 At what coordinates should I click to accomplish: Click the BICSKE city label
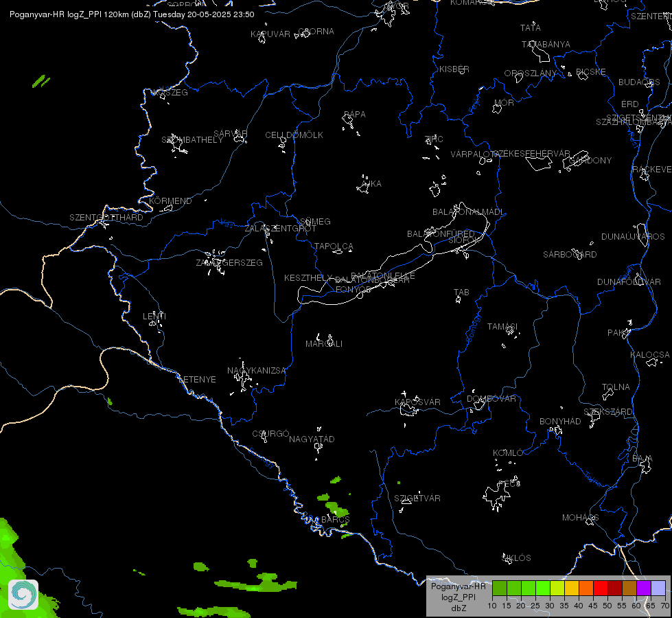(x=591, y=71)
